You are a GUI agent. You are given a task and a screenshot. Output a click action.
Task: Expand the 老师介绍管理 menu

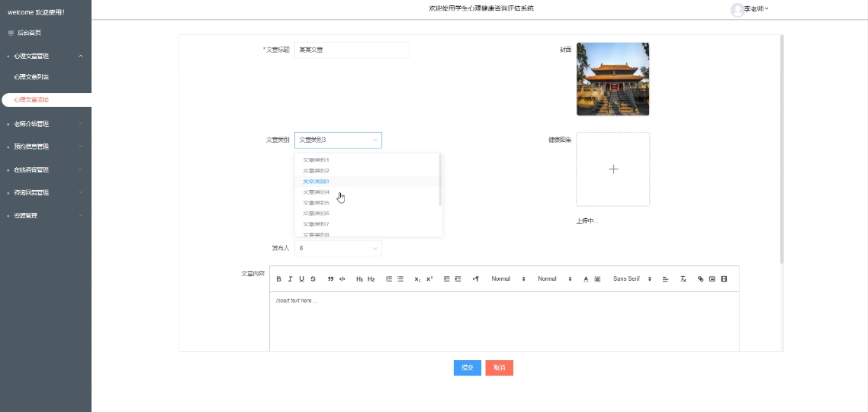pos(46,124)
